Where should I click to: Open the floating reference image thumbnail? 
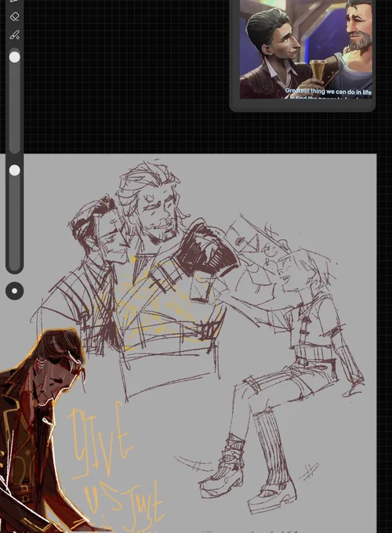(x=306, y=49)
